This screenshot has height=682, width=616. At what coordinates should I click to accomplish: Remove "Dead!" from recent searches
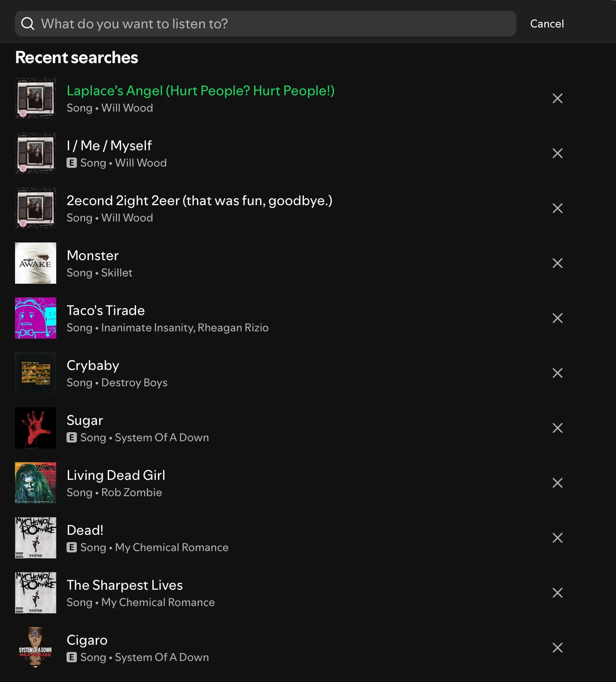(x=557, y=538)
